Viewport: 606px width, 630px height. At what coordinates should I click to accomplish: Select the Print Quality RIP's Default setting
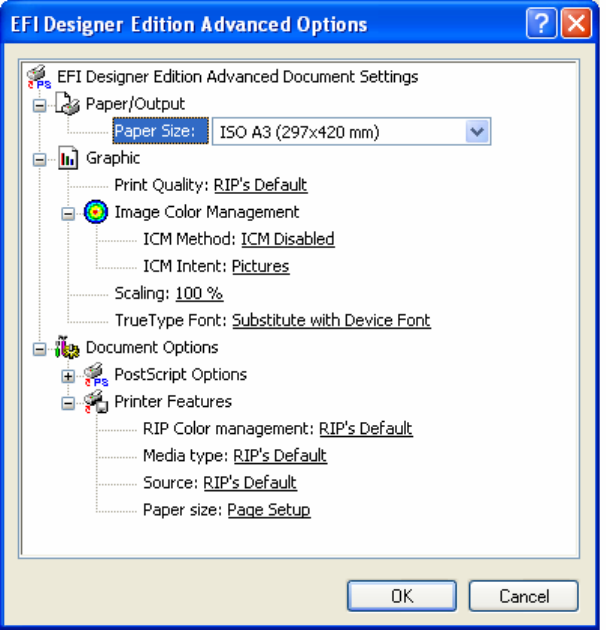[x=260, y=185]
